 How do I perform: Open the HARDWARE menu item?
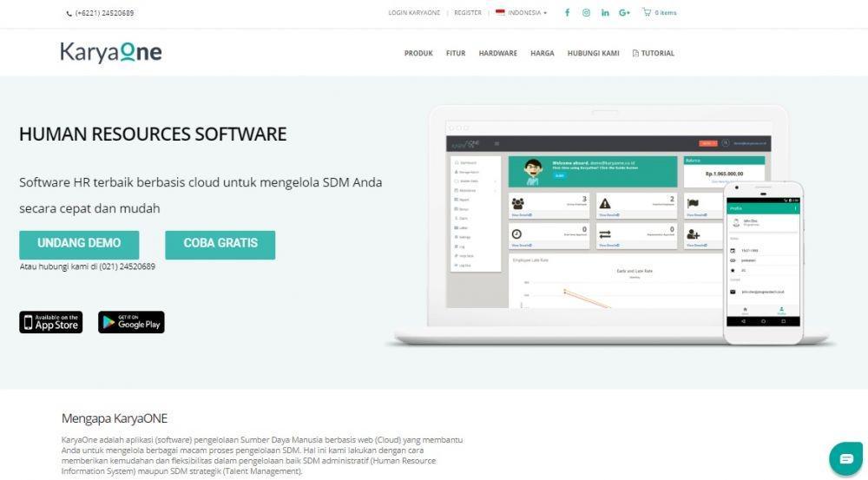click(497, 53)
